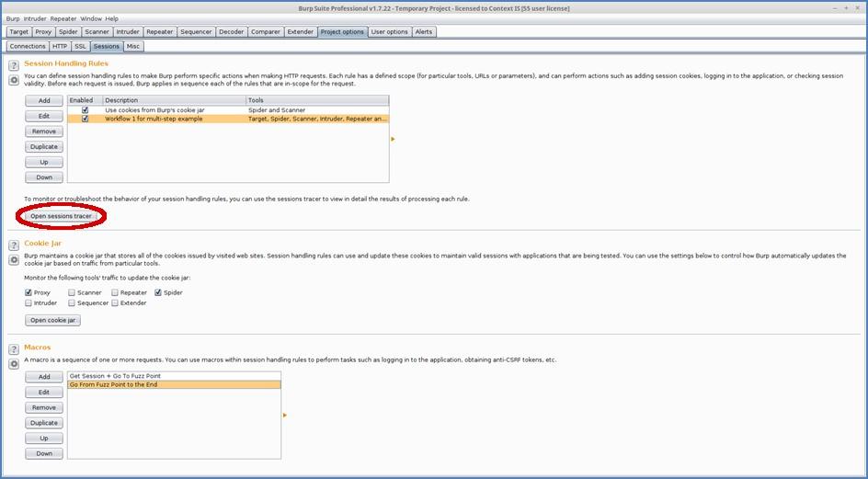Viewport: 868px width, 479px height.
Task: Open help icon for Macros section
Action: [14, 350]
